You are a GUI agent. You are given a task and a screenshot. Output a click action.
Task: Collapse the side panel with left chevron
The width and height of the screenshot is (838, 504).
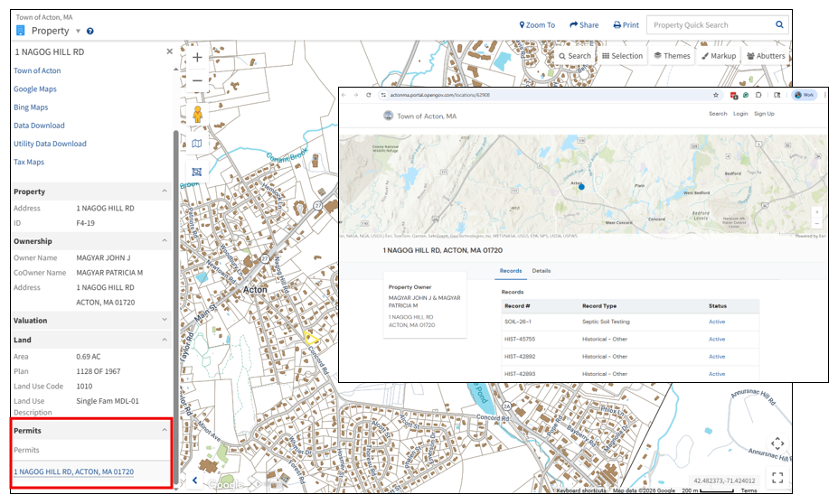click(194, 480)
